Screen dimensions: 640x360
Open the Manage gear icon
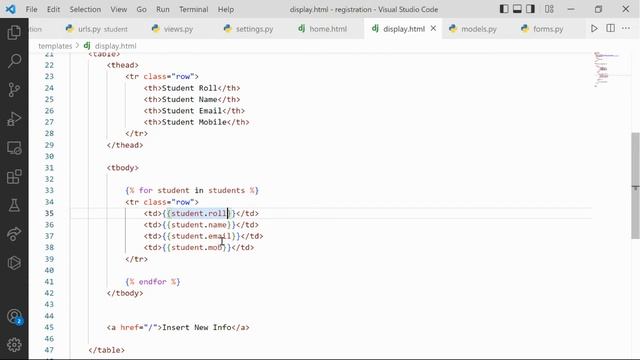(14, 345)
